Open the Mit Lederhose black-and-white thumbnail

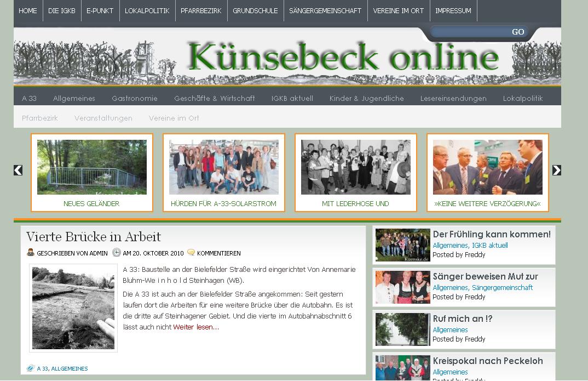click(356, 167)
